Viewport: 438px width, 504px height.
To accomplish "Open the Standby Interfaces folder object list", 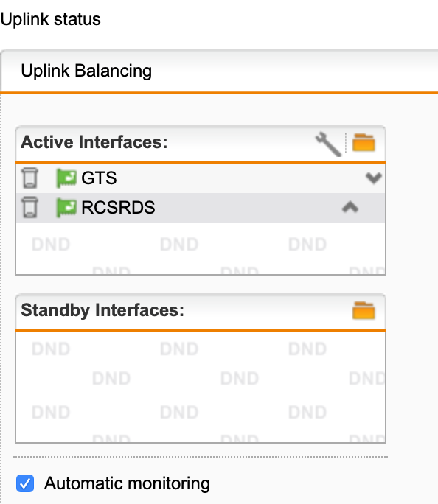I will [x=364, y=310].
